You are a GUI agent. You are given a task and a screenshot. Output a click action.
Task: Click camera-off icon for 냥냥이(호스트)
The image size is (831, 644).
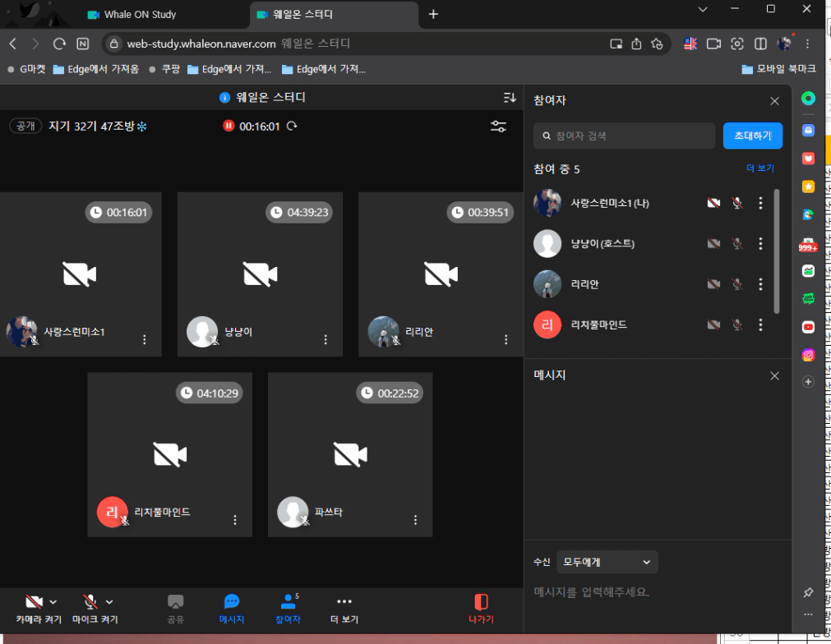[x=713, y=243]
